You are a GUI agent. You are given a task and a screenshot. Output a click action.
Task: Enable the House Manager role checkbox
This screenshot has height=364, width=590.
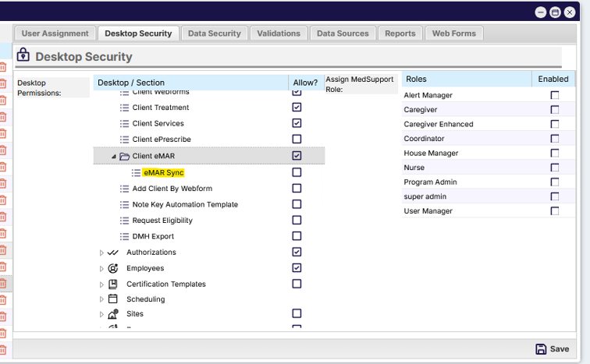coord(555,153)
